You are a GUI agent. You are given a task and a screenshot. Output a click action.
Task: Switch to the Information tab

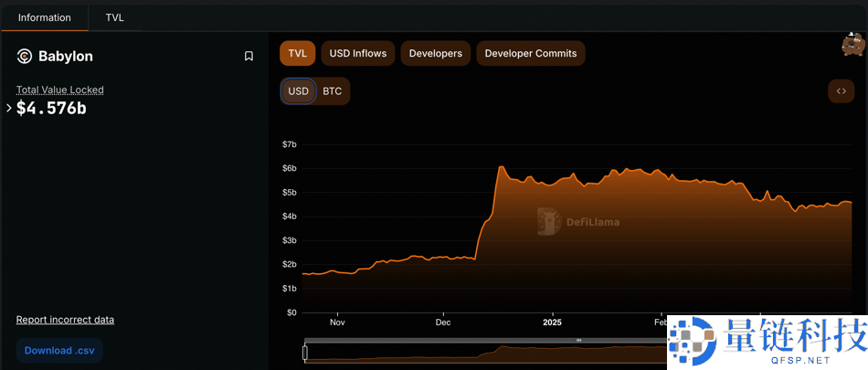[45, 17]
